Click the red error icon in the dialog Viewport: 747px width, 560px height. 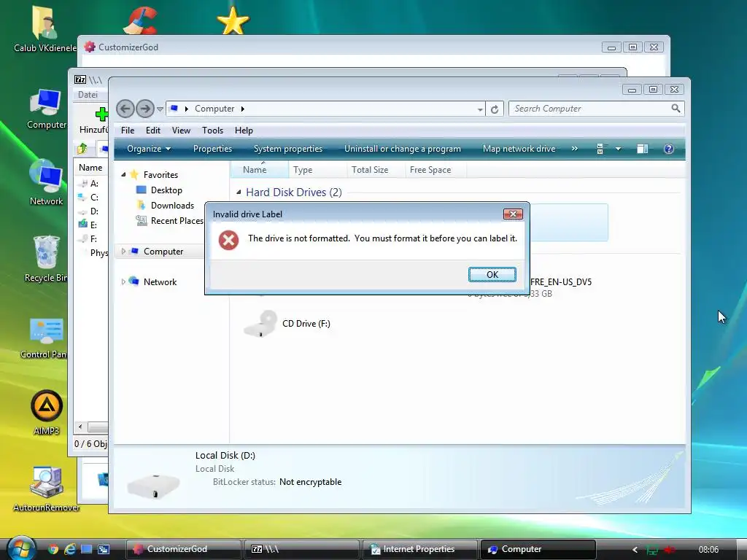tap(228, 240)
